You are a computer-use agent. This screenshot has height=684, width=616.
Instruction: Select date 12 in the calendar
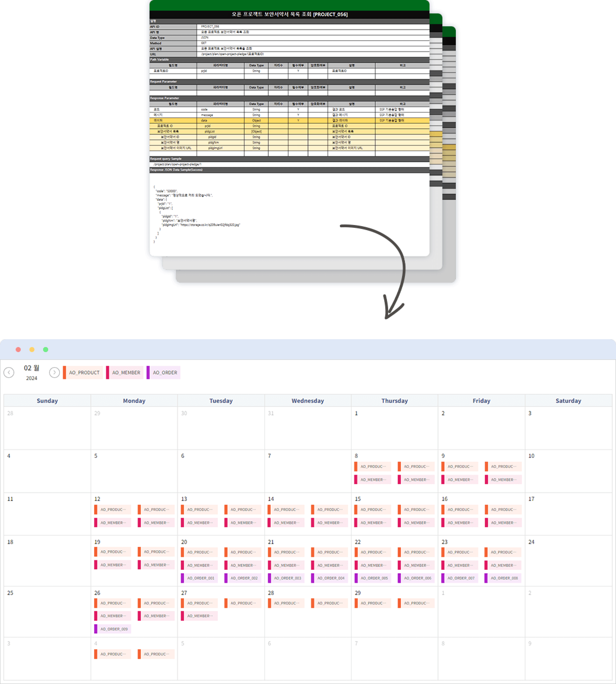click(97, 499)
